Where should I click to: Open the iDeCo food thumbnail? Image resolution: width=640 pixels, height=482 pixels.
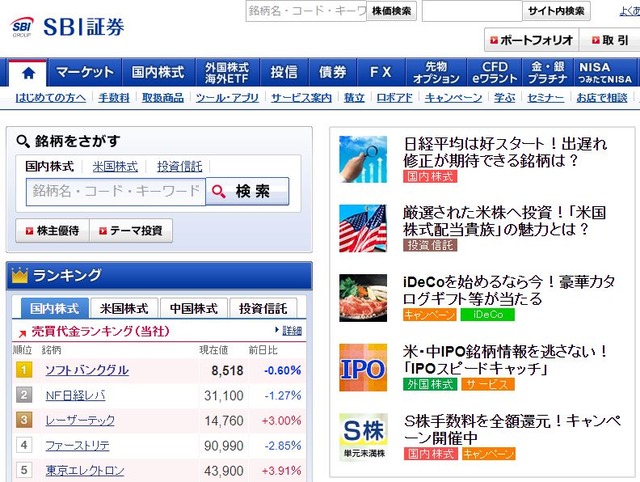coord(363,298)
